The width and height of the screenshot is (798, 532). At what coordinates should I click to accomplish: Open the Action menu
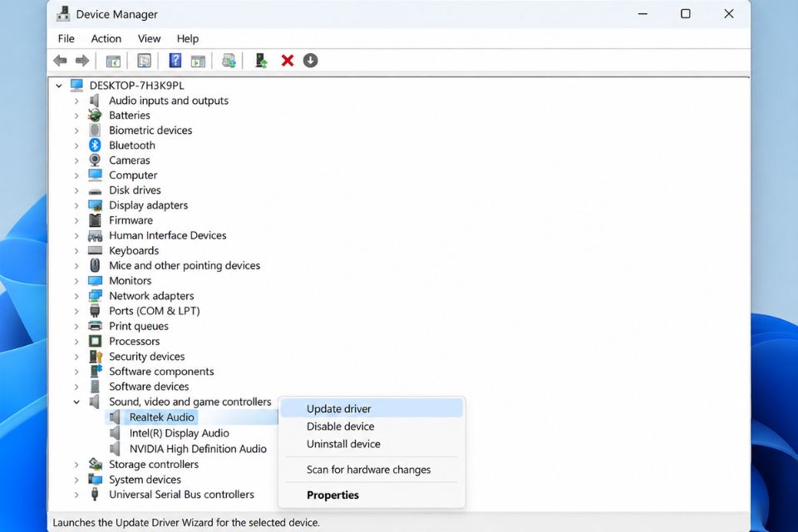[x=106, y=39]
